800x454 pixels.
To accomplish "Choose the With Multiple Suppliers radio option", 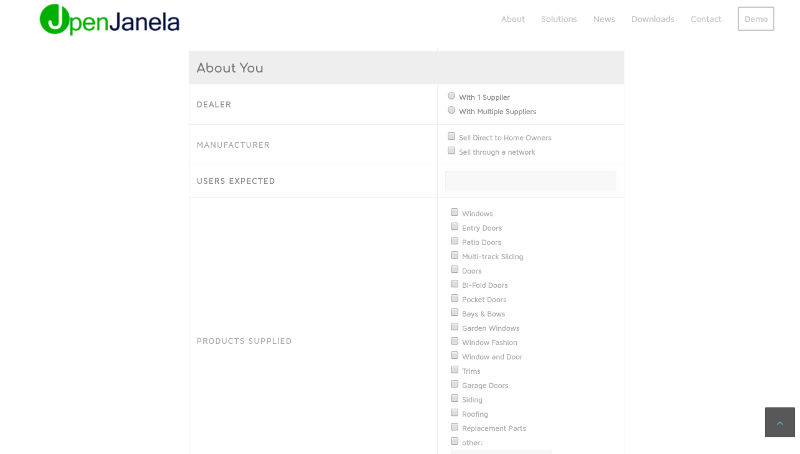I will [451, 111].
